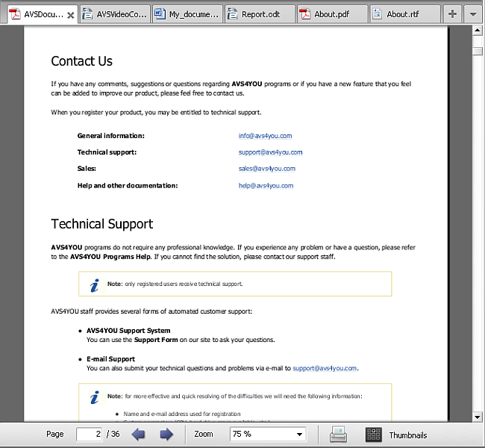Click document icon on About.rtf tab
The image size is (485, 448).
coord(377,14)
